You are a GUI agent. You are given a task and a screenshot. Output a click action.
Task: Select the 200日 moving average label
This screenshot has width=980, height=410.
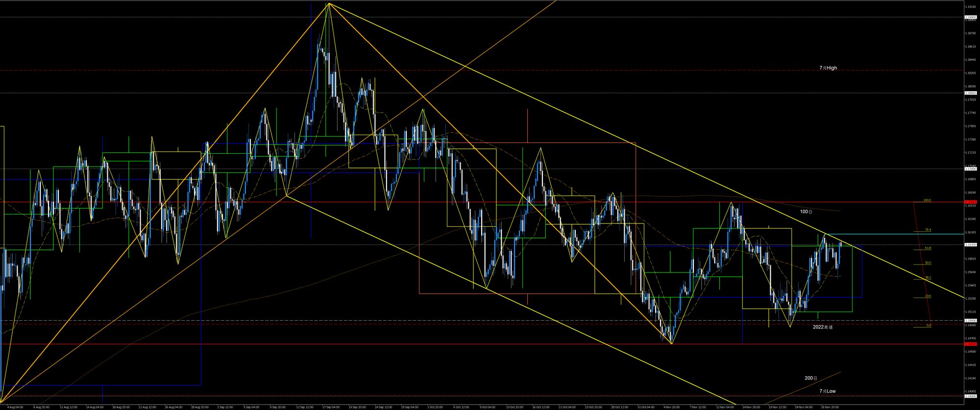[x=811, y=378]
